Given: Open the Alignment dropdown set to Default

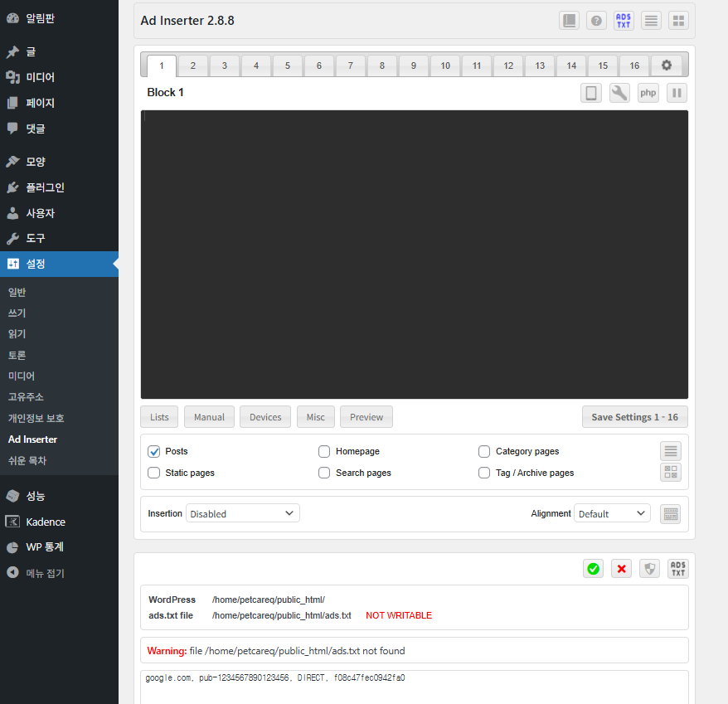Looking at the screenshot, I should (612, 513).
